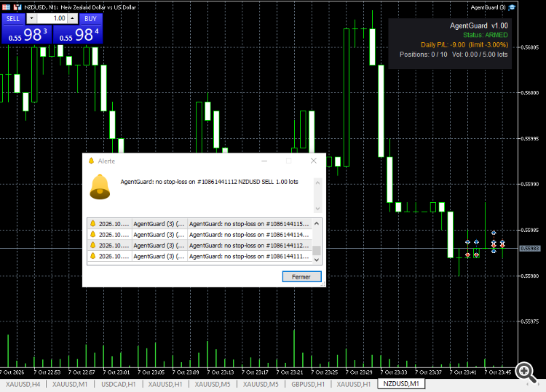Click bell icon of #1086144114 alert row
Screen dimensions: 546x392
click(x=92, y=234)
